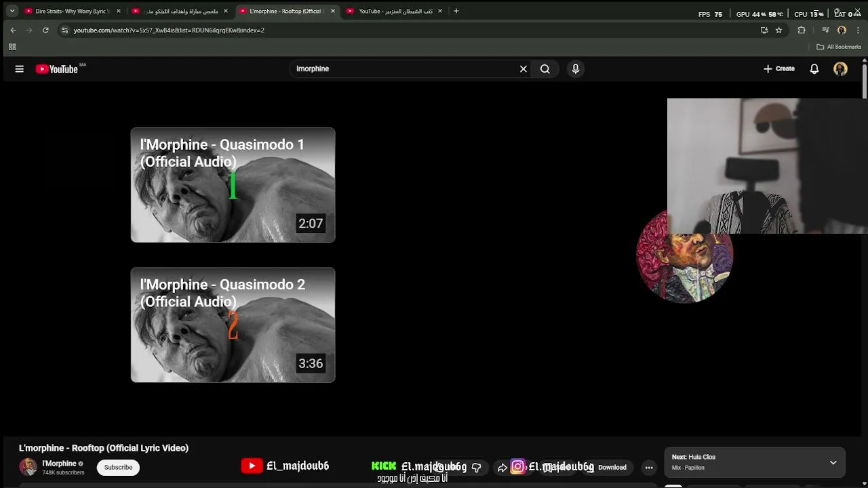Open the All Bookmarks folder

click(x=839, y=47)
